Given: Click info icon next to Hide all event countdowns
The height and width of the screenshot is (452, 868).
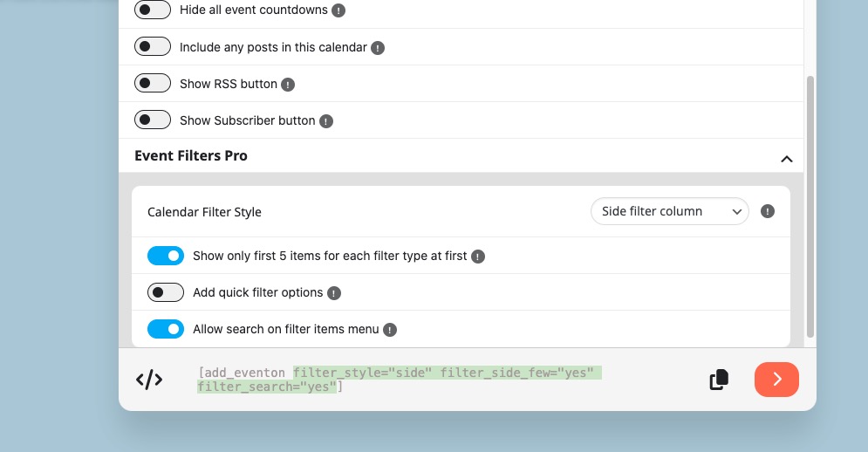Looking at the screenshot, I should click(338, 11).
